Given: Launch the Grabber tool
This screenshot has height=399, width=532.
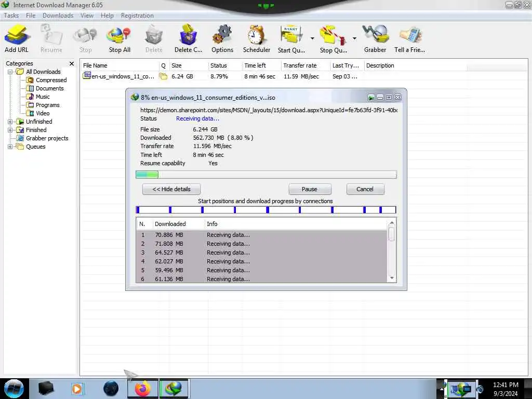Looking at the screenshot, I should tap(375, 38).
